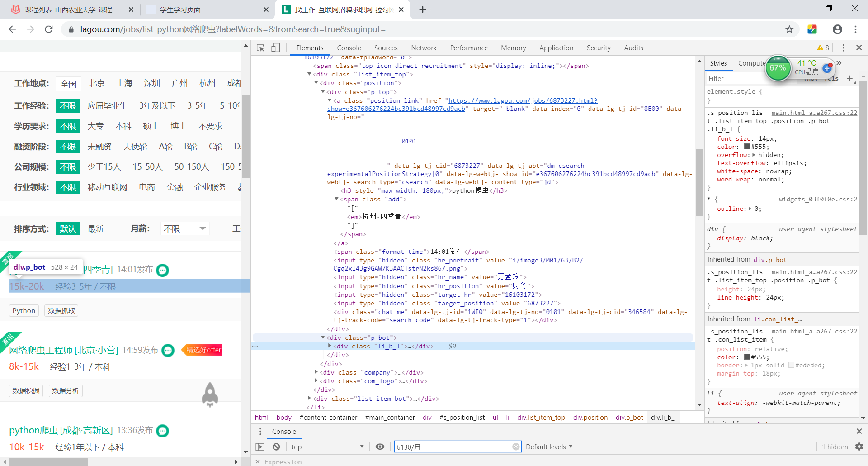Expand the company div node
The image size is (868, 466).
[x=316, y=372]
